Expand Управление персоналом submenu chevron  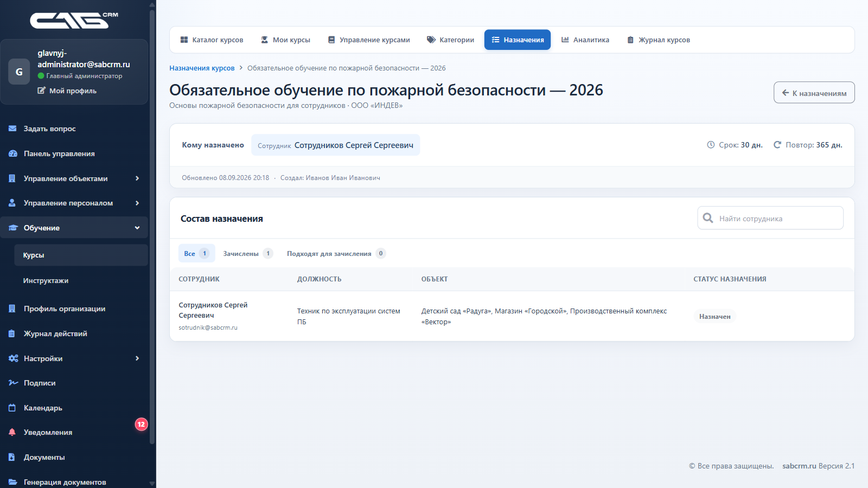[x=137, y=203]
